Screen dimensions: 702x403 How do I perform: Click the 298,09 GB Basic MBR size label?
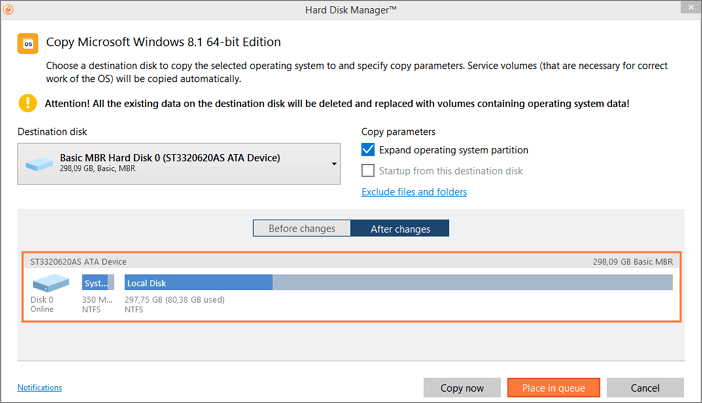[633, 261]
